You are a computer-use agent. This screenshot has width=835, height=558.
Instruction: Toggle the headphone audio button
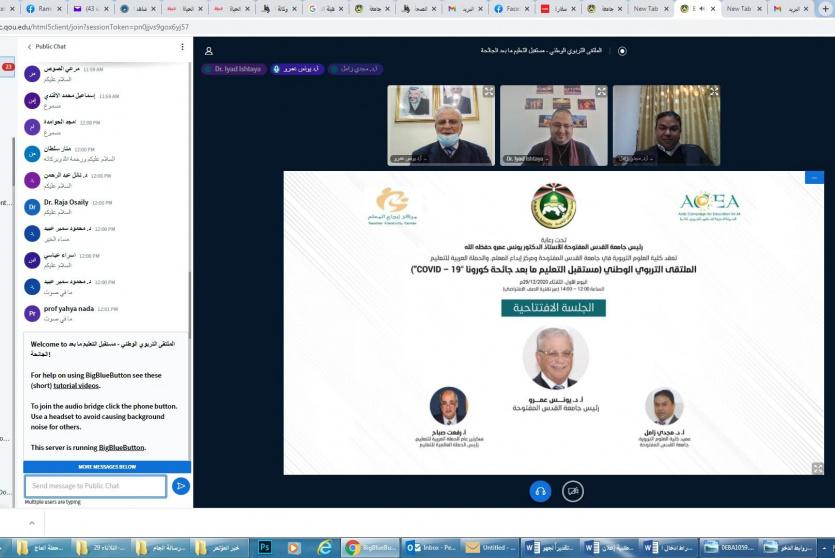point(541,490)
